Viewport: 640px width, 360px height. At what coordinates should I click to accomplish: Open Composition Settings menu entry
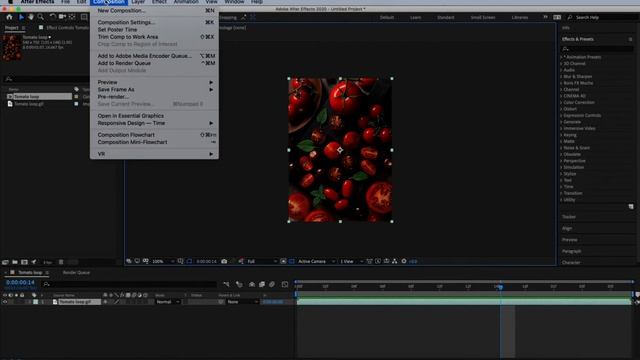155,22
